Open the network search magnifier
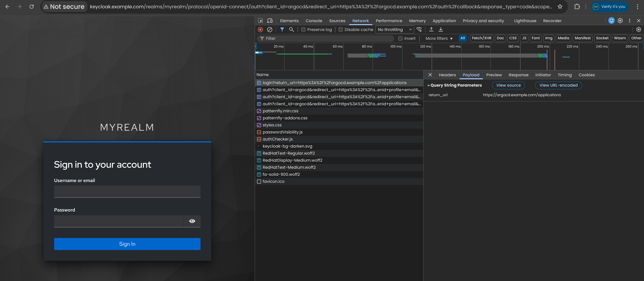644x281 pixels. (x=292, y=30)
